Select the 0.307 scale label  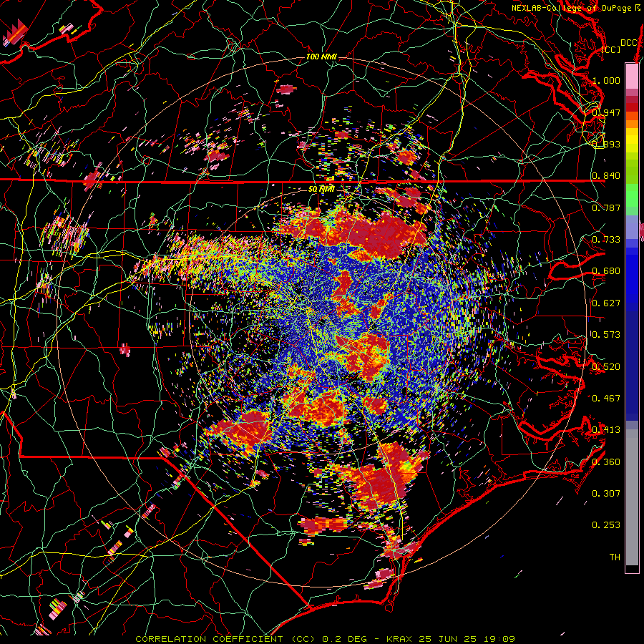pos(606,494)
